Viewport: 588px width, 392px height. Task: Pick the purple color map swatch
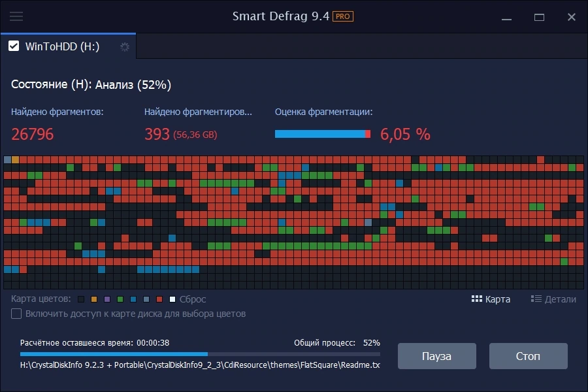(107, 299)
